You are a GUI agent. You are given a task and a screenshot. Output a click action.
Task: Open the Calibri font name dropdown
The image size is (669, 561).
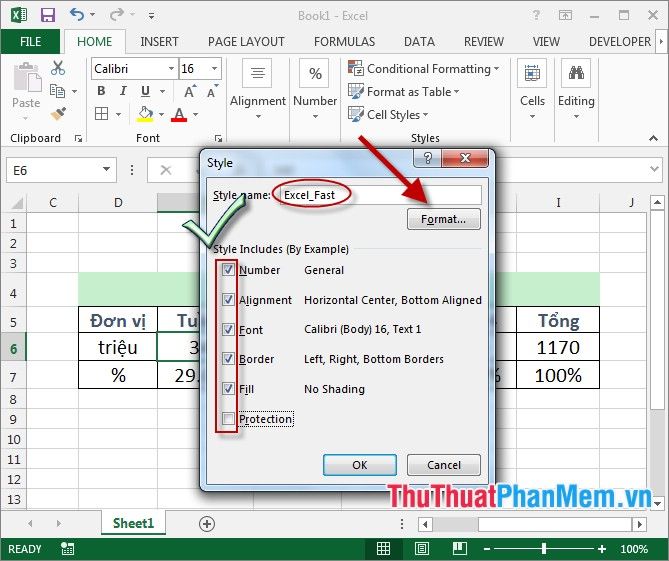171,69
